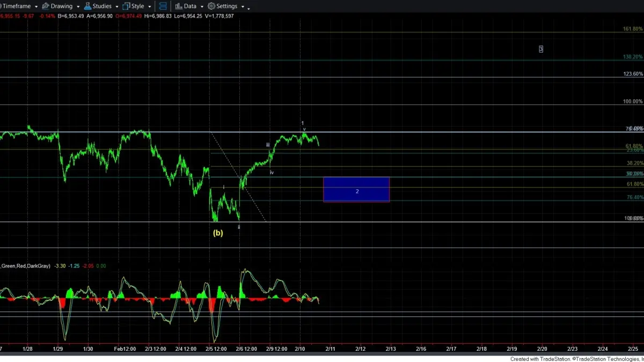Select the Style overlapping-squares icon
The width and height of the screenshot is (644, 362).
126,6
